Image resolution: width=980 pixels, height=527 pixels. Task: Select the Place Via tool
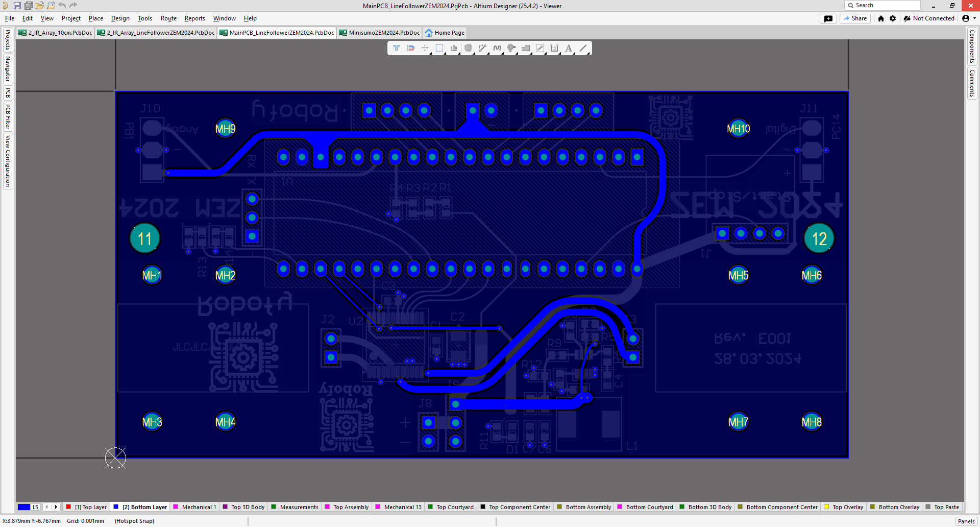[x=511, y=48]
